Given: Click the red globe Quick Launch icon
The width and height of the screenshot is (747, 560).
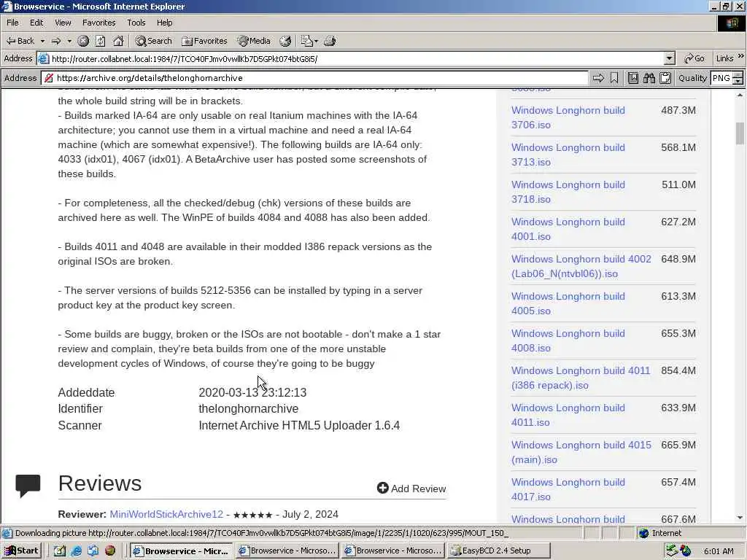Looking at the screenshot, I should tap(110, 551).
